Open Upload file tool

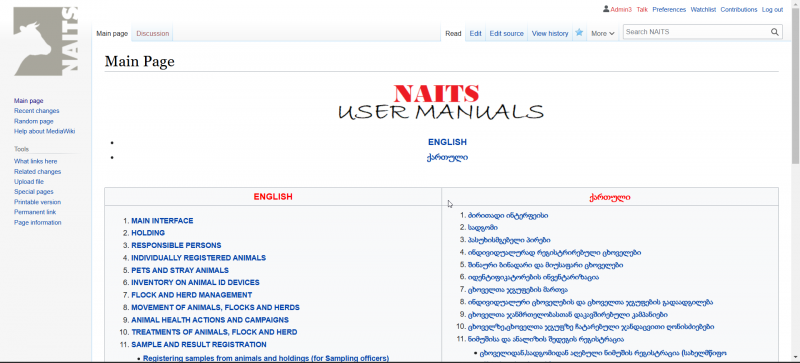pos(29,182)
